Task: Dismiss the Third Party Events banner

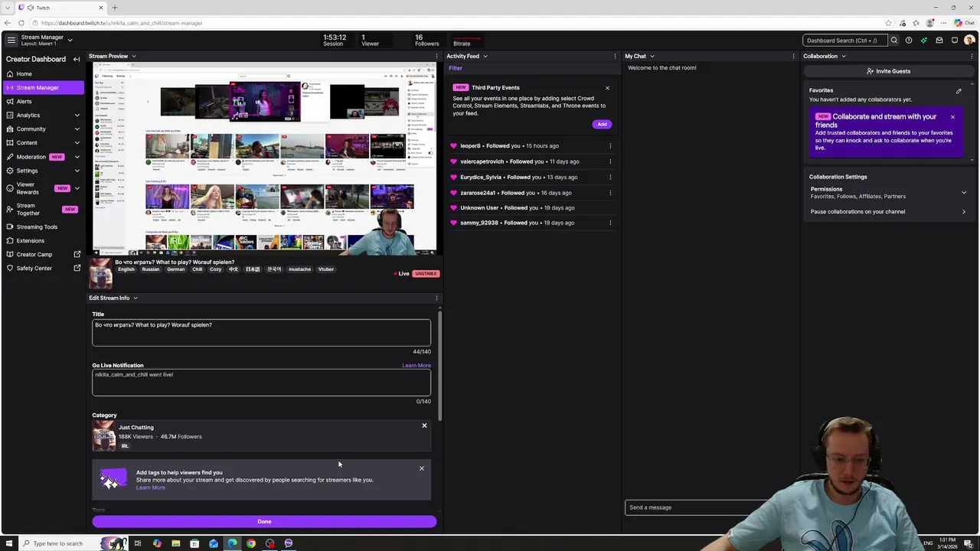Action: (x=607, y=87)
